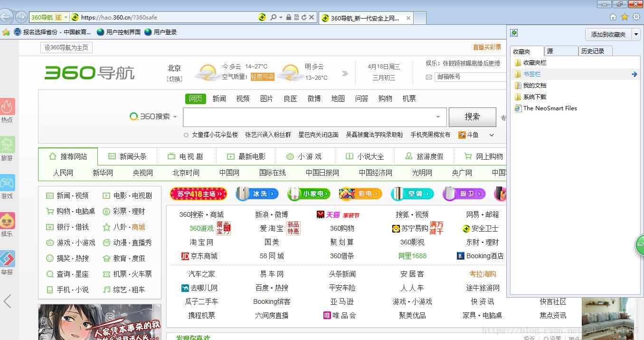Image resolution: width=644 pixels, height=340 pixels.
Task: Click the refresh icon in address bar
Action: pyautogui.click(x=303, y=17)
